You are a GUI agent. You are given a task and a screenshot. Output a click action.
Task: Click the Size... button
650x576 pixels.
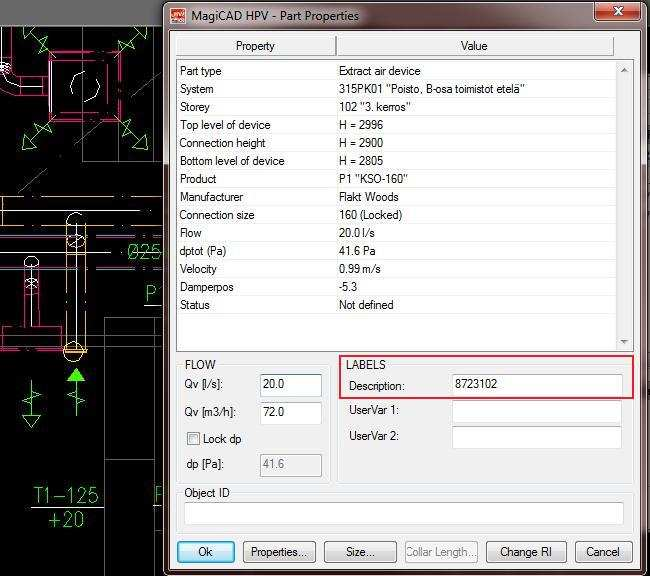[360, 552]
